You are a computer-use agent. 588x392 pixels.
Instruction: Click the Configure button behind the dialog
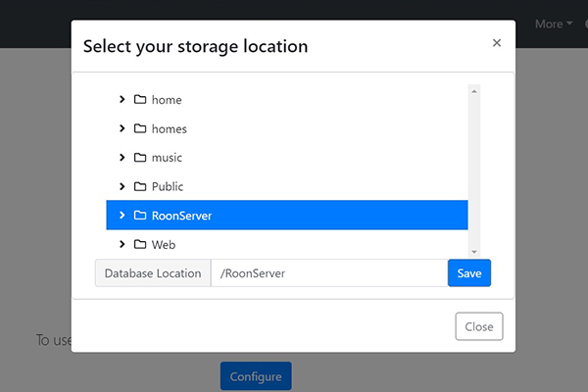pyautogui.click(x=256, y=376)
